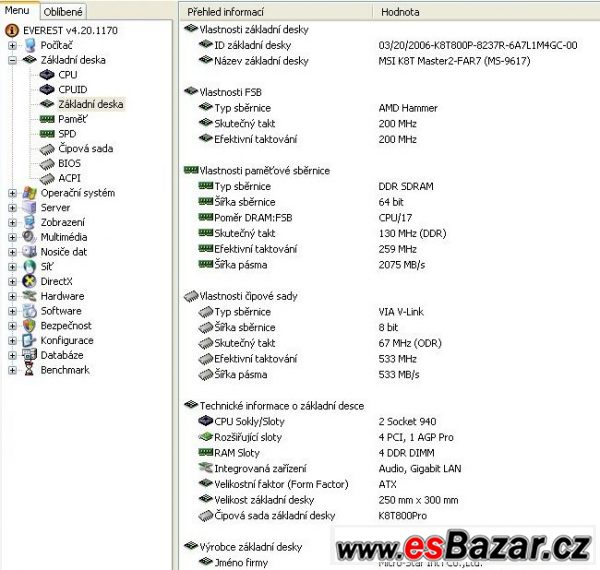Screen dimensions: 600x570
Task: Click the Zobrazení monitor icon
Action: [x=29, y=222]
